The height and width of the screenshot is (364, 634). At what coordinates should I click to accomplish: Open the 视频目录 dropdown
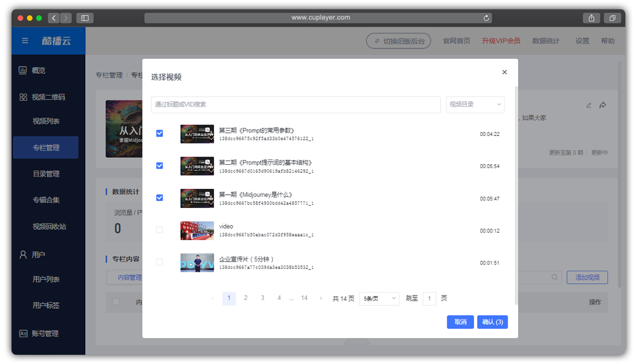pyautogui.click(x=475, y=104)
